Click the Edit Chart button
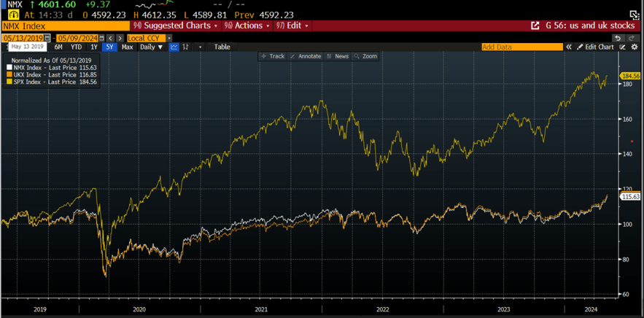The image size is (644, 318). tap(595, 47)
